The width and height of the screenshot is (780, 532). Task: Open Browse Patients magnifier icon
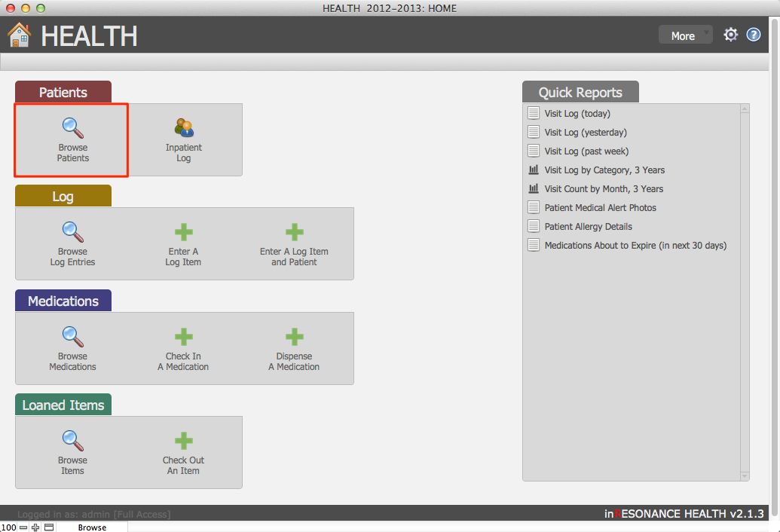coord(73,127)
